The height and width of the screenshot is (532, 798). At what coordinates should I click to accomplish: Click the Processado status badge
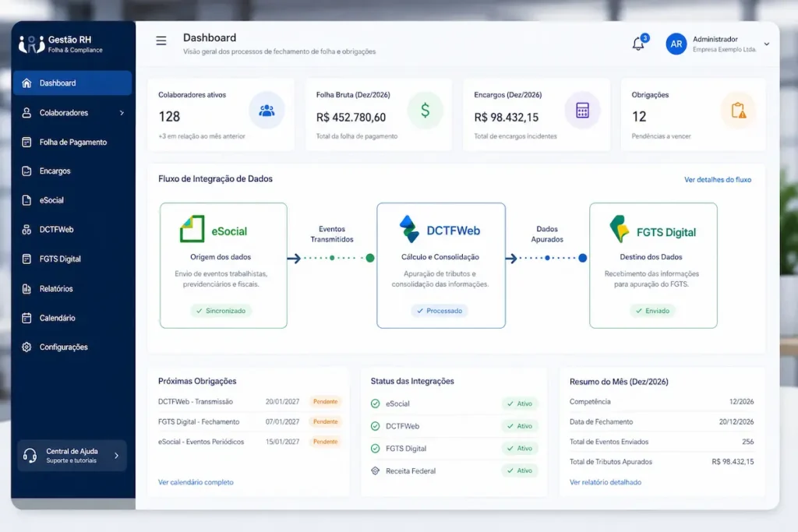coord(440,311)
